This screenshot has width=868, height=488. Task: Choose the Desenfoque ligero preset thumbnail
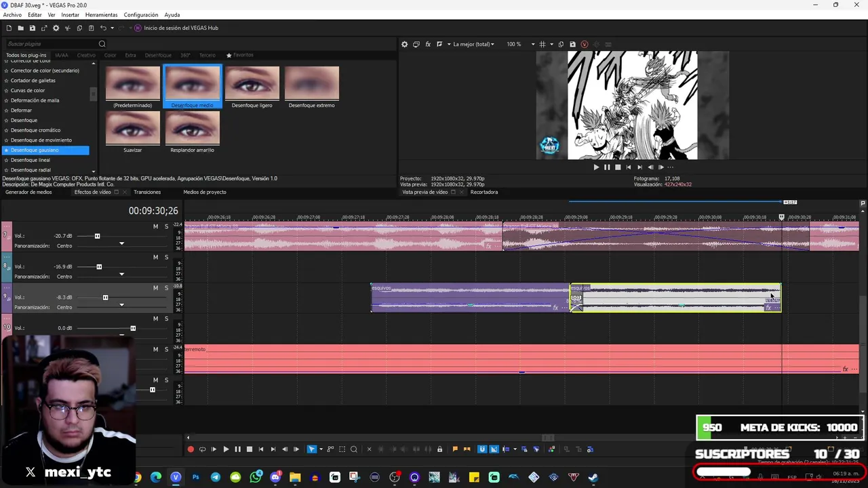point(252,83)
